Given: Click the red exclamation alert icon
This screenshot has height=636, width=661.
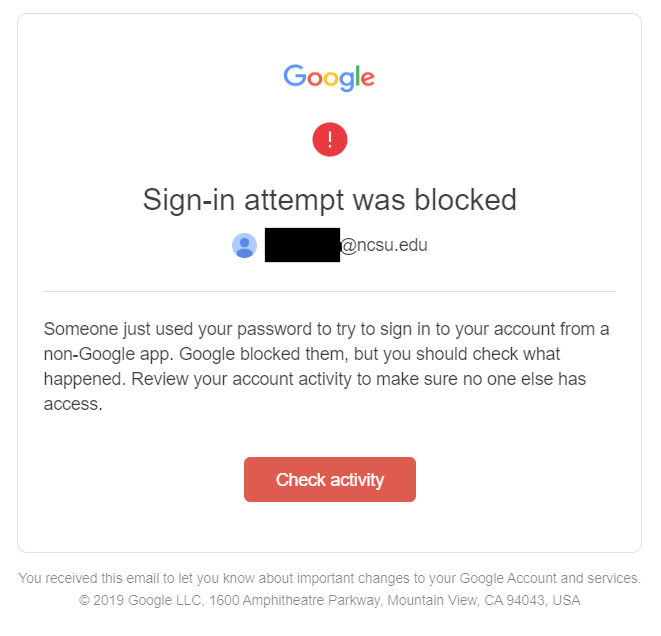Looking at the screenshot, I should (329, 140).
